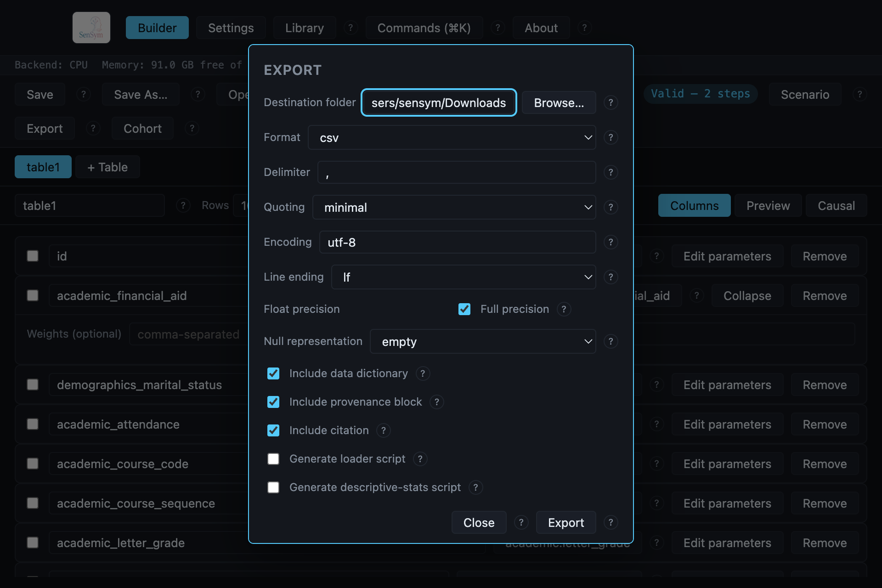Click the Destination folder path field
The width and height of the screenshot is (882, 588).
click(439, 102)
